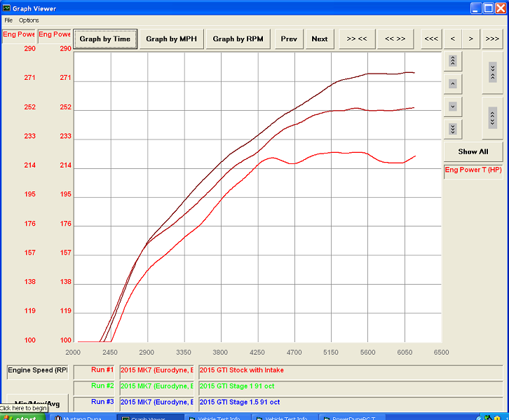Switch to Graph by RPM

(238, 39)
